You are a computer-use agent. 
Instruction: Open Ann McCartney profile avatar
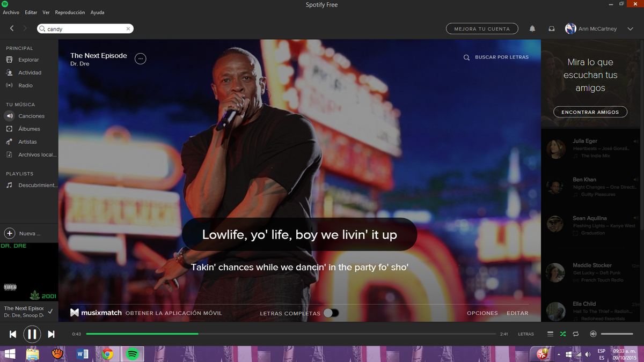coord(570,29)
